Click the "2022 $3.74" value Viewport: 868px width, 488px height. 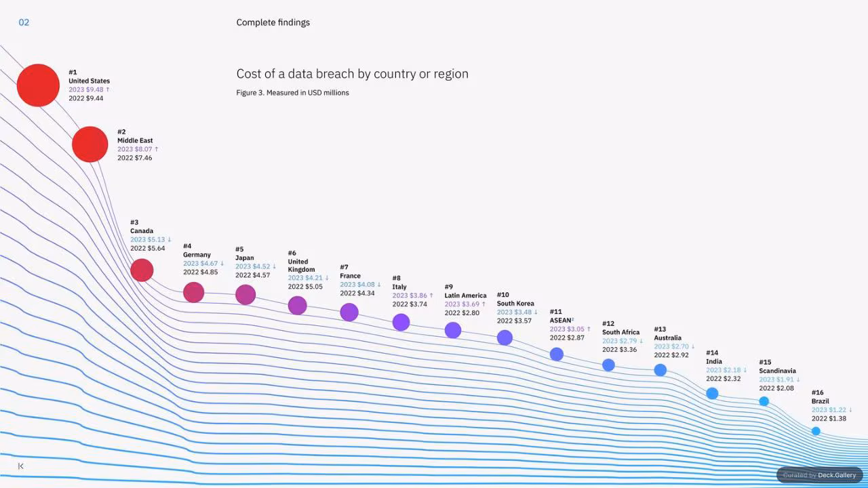[410, 304]
